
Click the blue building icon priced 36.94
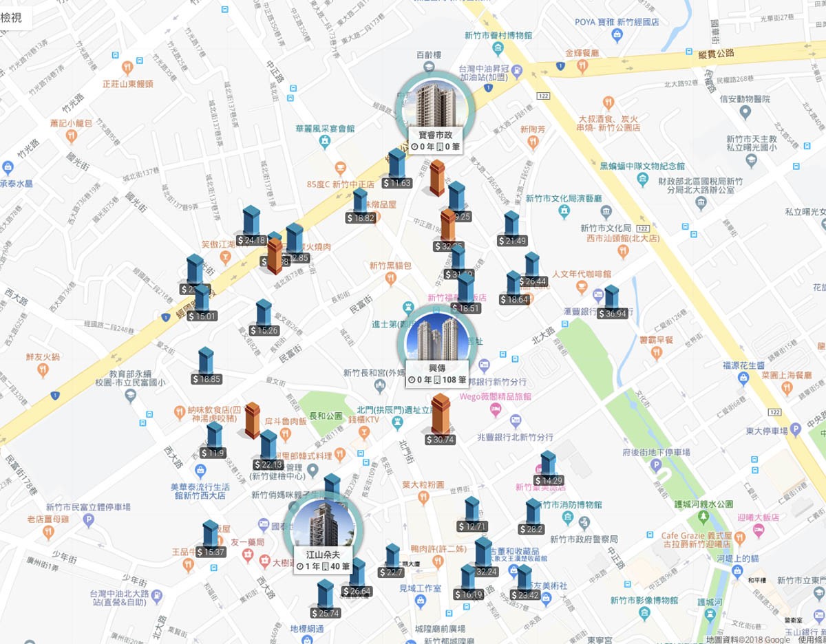[612, 303]
